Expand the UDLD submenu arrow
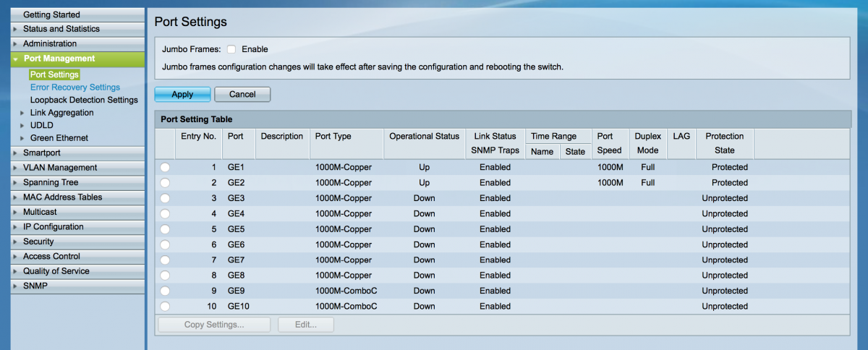Screen dimensions: 868x350 [x=22, y=125]
